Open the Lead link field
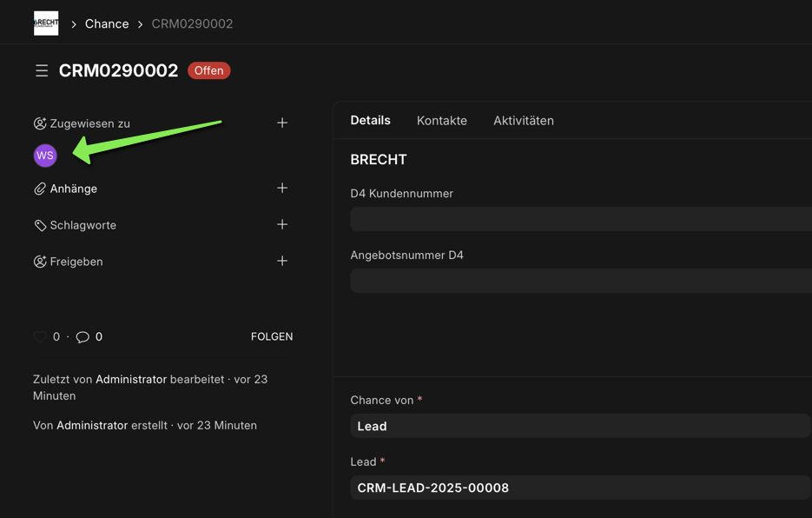The width and height of the screenshot is (812, 518). point(579,488)
